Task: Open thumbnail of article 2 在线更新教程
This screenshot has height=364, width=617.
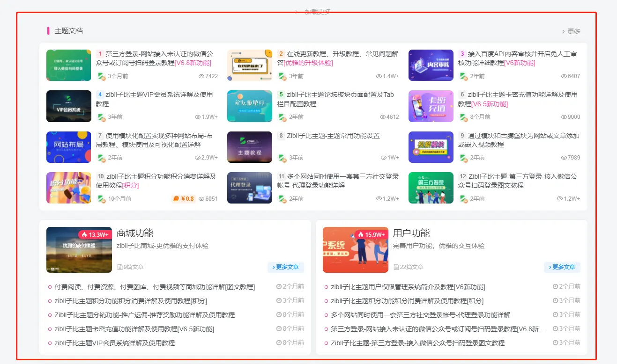Action: coord(250,66)
